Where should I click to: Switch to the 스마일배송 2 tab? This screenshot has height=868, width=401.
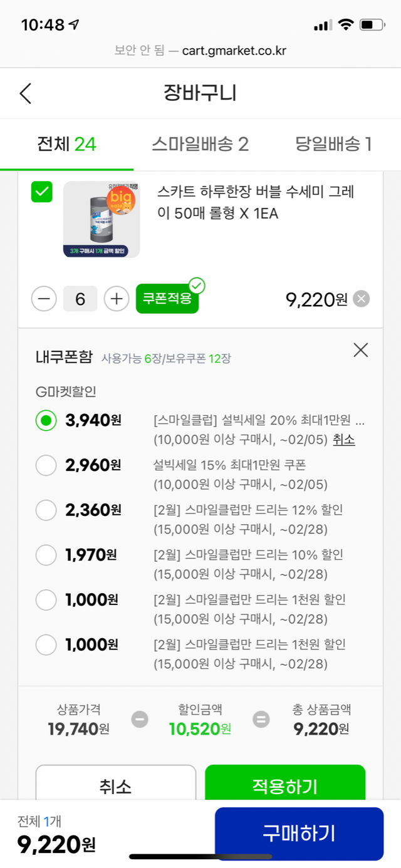(x=200, y=145)
